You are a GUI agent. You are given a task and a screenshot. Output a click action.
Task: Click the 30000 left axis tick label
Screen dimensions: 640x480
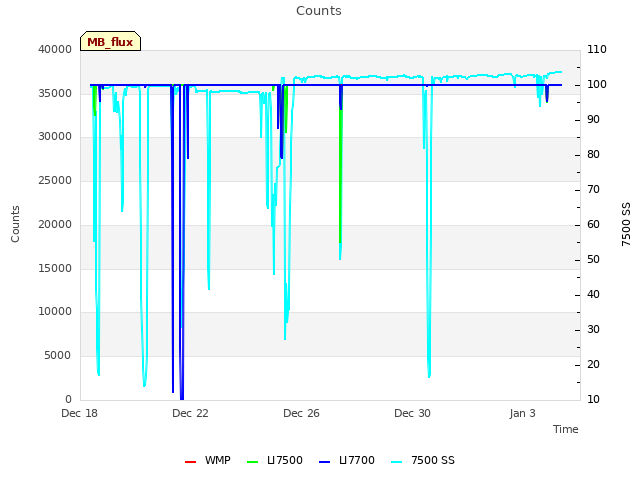(x=55, y=137)
